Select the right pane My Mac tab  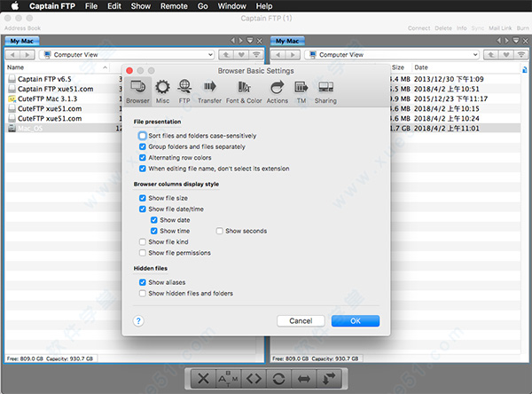coord(287,41)
